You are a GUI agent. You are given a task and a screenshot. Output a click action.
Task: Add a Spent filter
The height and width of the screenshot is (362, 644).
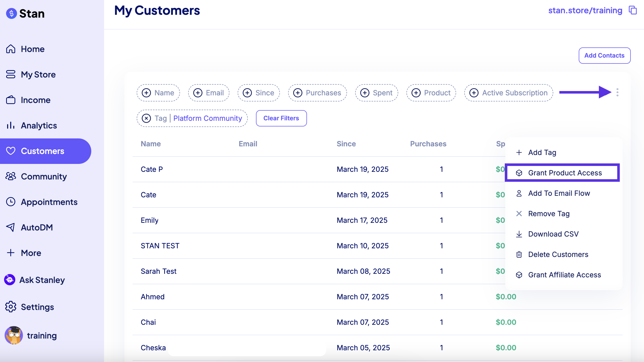(377, 93)
